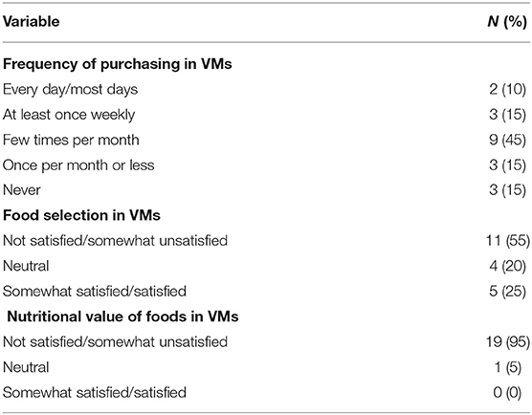Select the At least once weekly label
The height and width of the screenshot is (415, 532).
[x=69, y=115]
